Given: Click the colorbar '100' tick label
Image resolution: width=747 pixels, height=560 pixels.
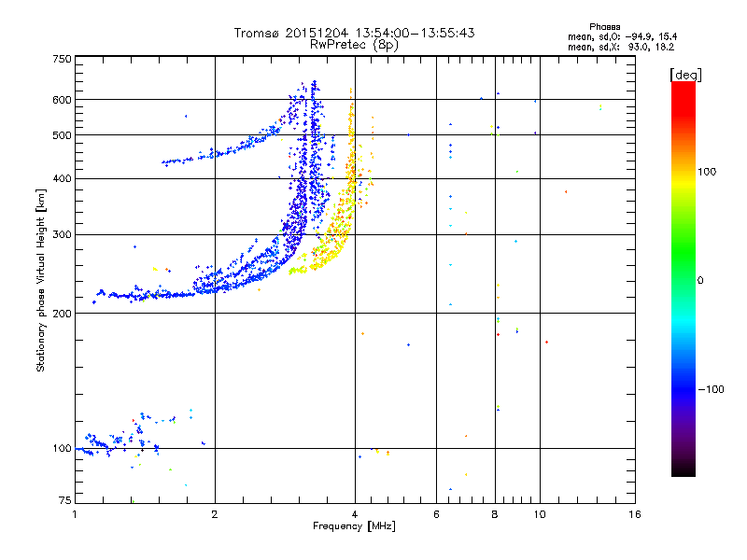Looking at the screenshot, I should pos(707,172).
